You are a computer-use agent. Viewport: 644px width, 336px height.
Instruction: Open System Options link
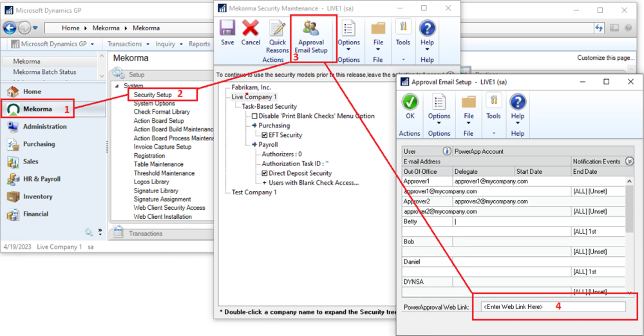[x=154, y=104]
